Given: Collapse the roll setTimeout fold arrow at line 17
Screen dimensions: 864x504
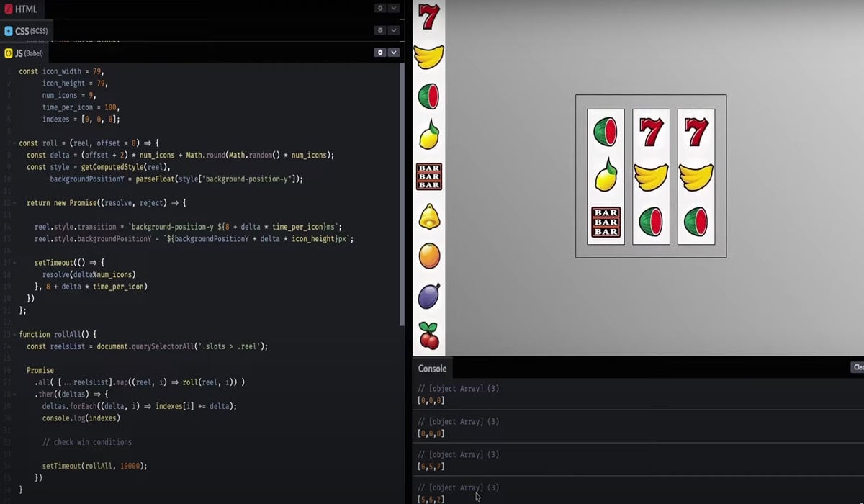Looking at the screenshot, I should (14, 263).
